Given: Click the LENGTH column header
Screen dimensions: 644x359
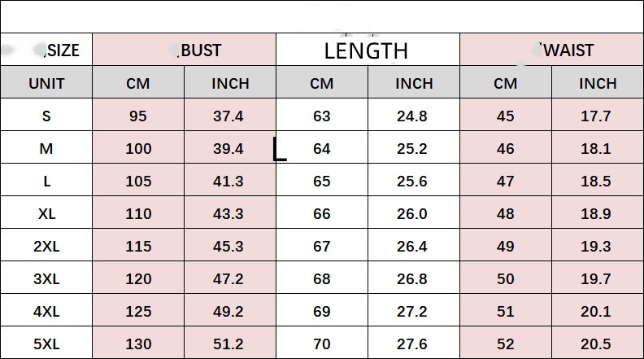Looking at the screenshot, I should coord(366,51).
